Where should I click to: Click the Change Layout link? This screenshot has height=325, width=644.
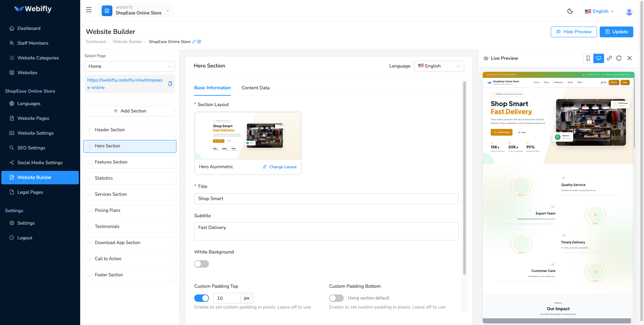click(x=280, y=167)
